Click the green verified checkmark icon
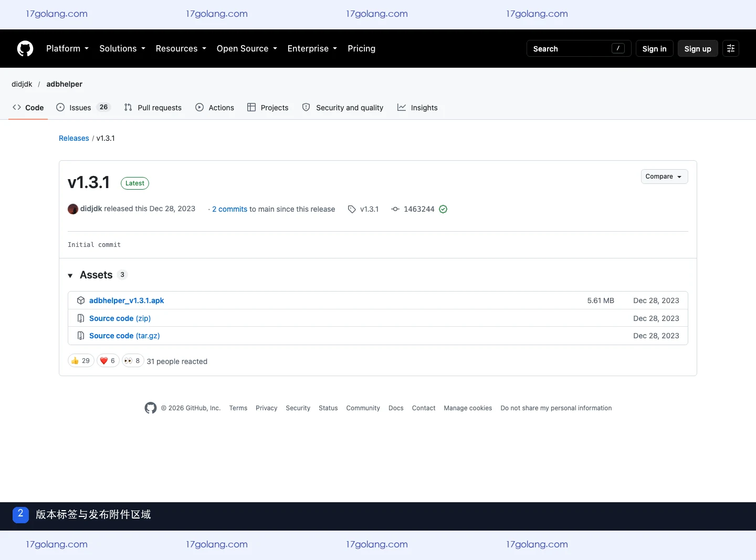This screenshot has width=756, height=560. click(443, 209)
